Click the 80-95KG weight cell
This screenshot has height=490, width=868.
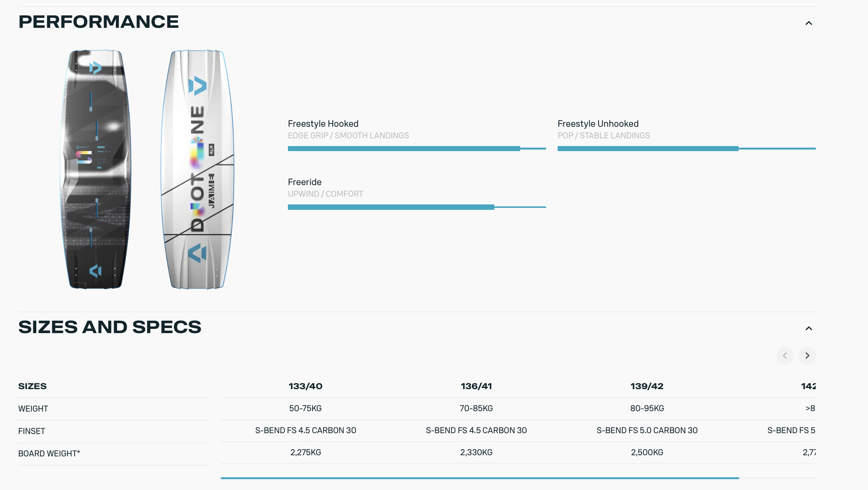pyautogui.click(x=647, y=408)
